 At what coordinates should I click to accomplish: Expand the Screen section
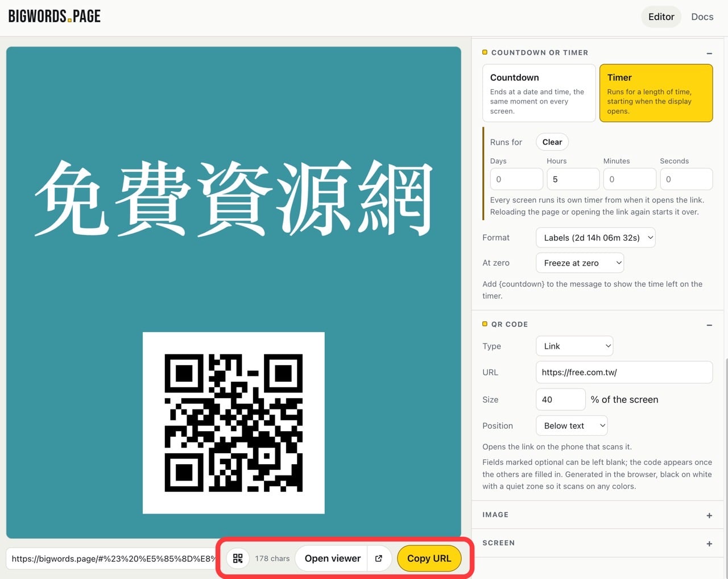pyautogui.click(x=709, y=544)
